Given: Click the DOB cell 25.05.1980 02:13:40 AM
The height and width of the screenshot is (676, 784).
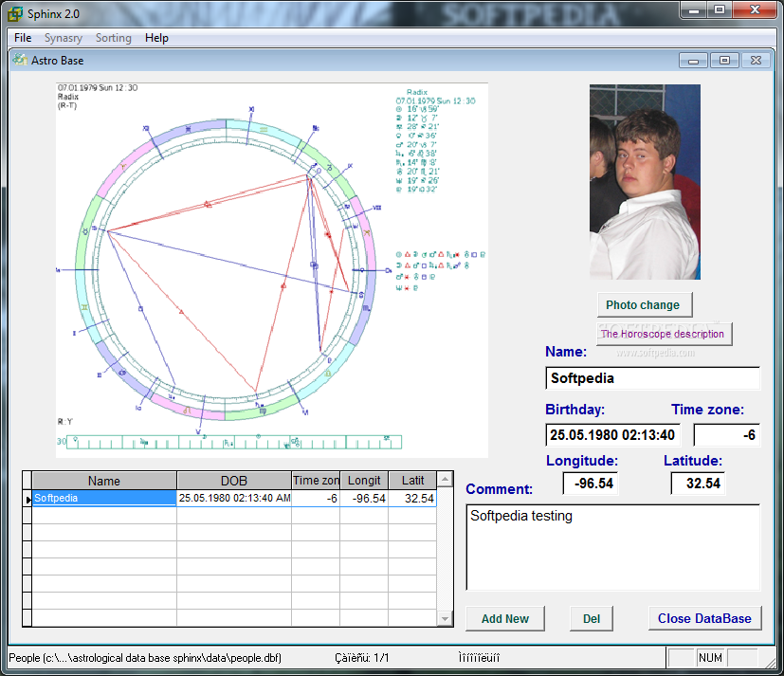Looking at the screenshot, I should point(234,498).
